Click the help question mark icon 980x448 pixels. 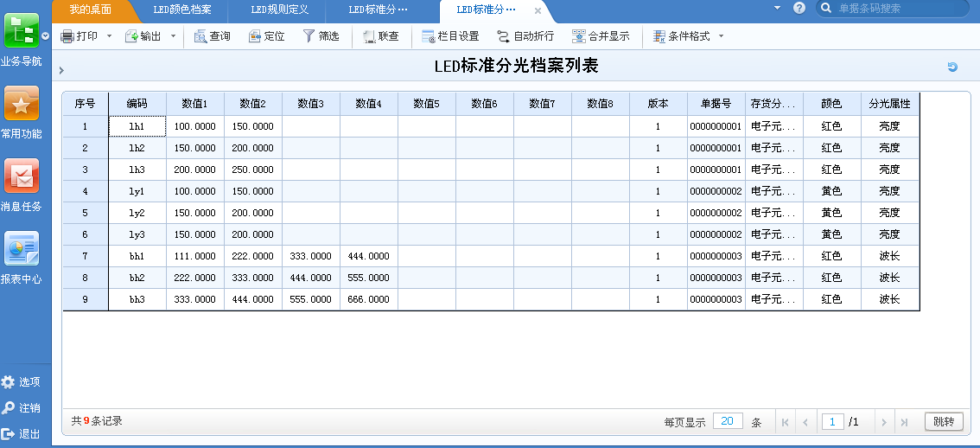(x=799, y=8)
